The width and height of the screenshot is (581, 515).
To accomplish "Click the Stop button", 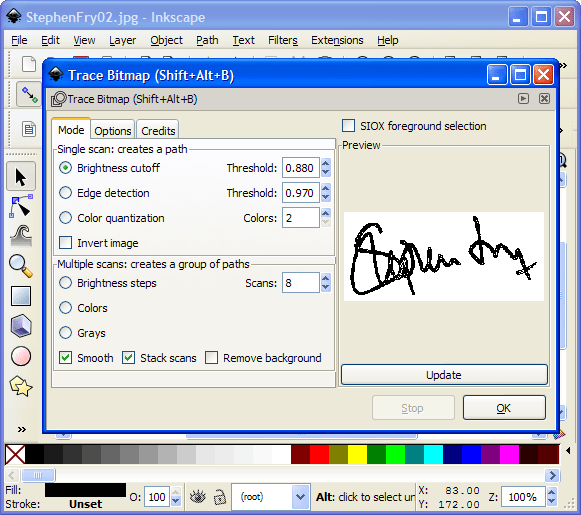I will 413,408.
